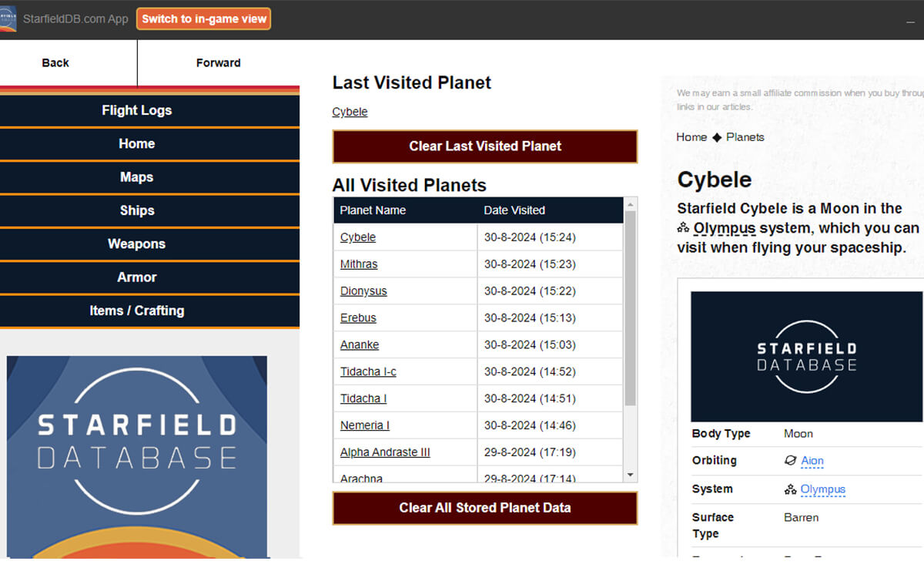924x578 pixels.
Task: Select date cell 30-8-2024 (15:23)
Action: pos(550,264)
